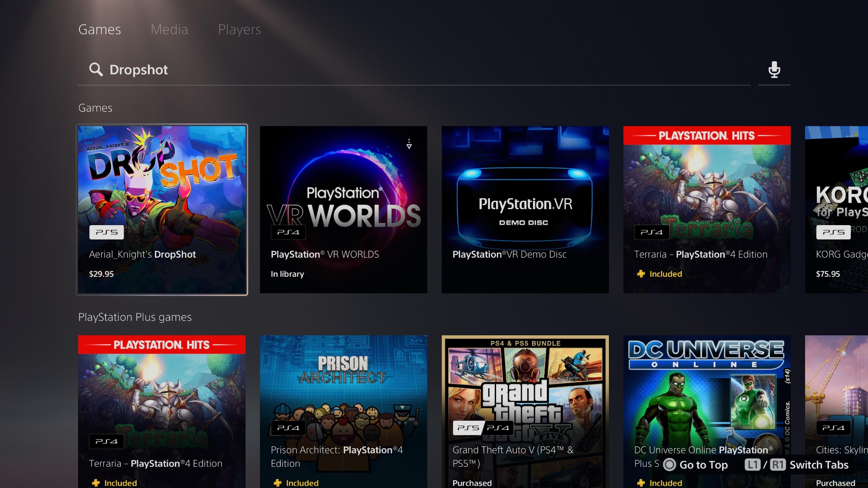Image resolution: width=868 pixels, height=488 pixels.
Task: Open Terraria PlayStation Hits tile in Games row
Action: (707, 210)
